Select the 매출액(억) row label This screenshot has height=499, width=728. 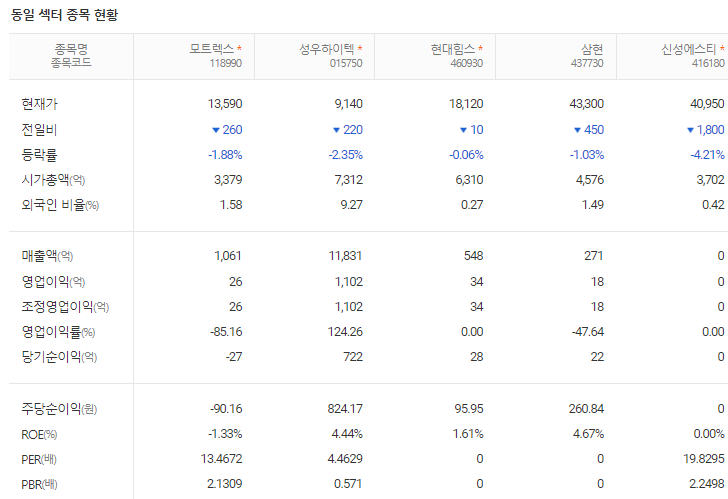click(47, 256)
